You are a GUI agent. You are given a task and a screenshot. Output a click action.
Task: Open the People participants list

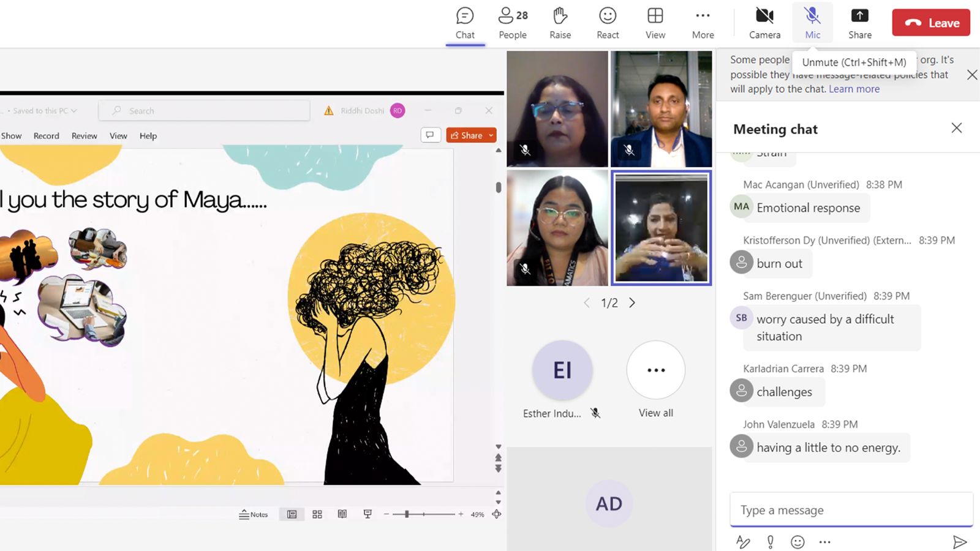click(513, 23)
